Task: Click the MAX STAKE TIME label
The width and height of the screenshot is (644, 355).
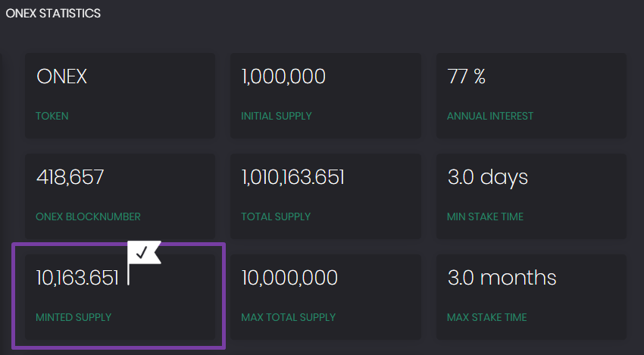Action: (x=486, y=317)
